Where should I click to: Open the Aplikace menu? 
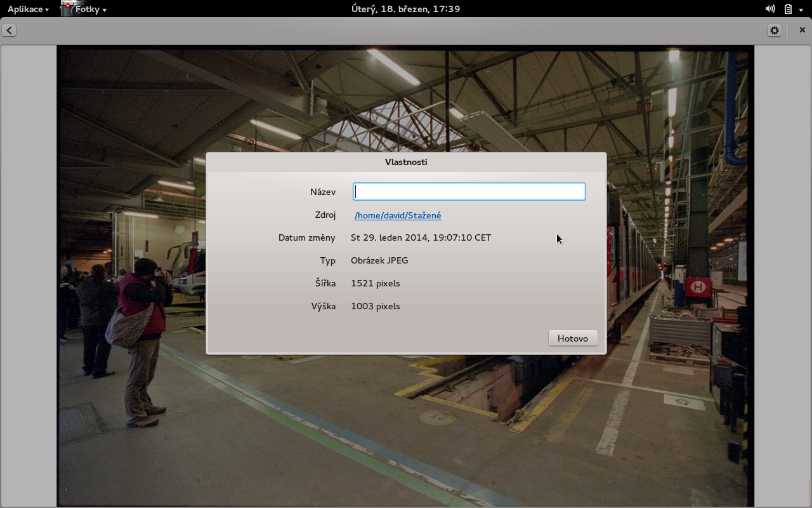(x=28, y=9)
